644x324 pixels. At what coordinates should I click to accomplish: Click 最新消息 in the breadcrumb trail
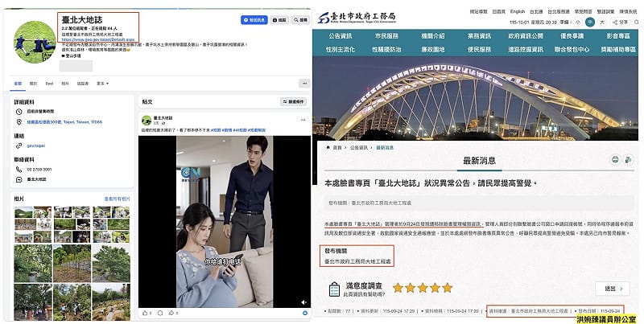click(385, 148)
